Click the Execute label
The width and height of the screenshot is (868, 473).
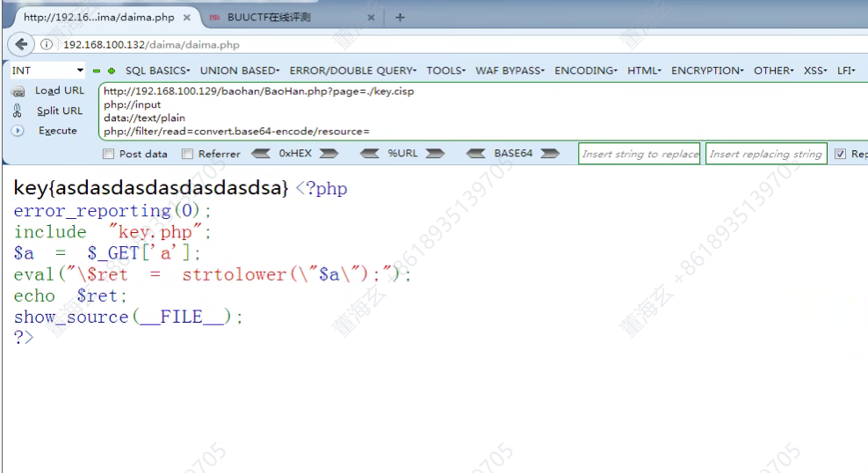[x=58, y=131]
